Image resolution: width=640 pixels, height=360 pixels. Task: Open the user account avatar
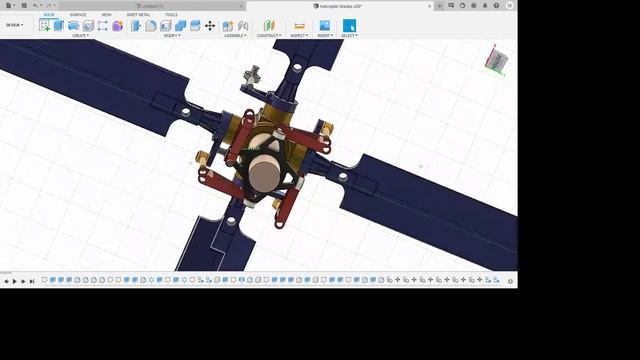click(x=509, y=6)
